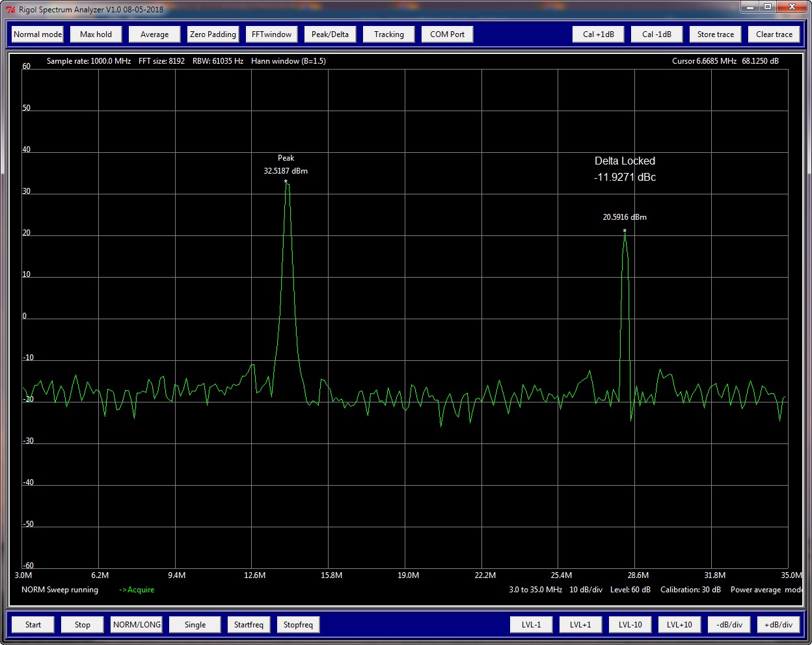The height and width of the screenshot is (645, 812).
Task: Click the 20.5916 dBm delta marker label
Action: 625,217
